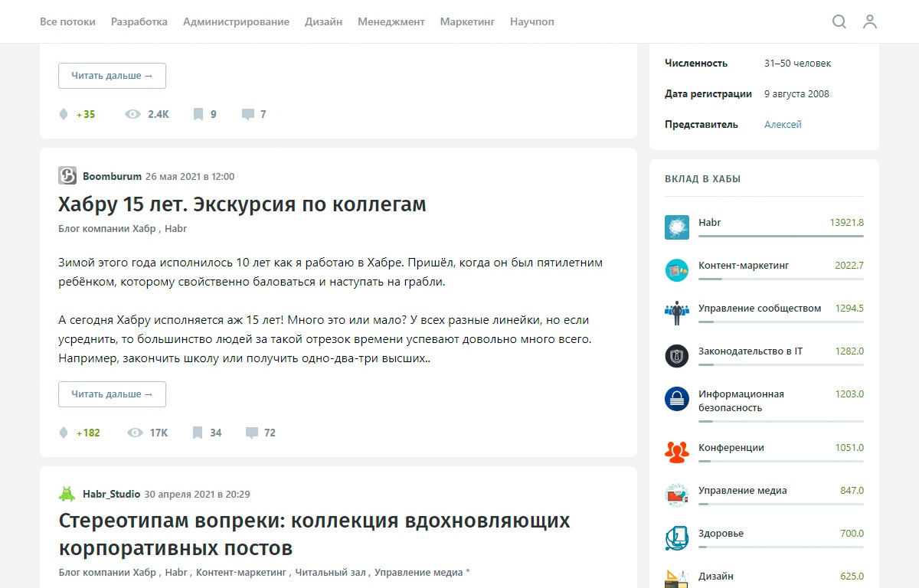919x588 pixels.
Task: Bookmark the post about Хабру 15 лет
Action: (196, 433)
